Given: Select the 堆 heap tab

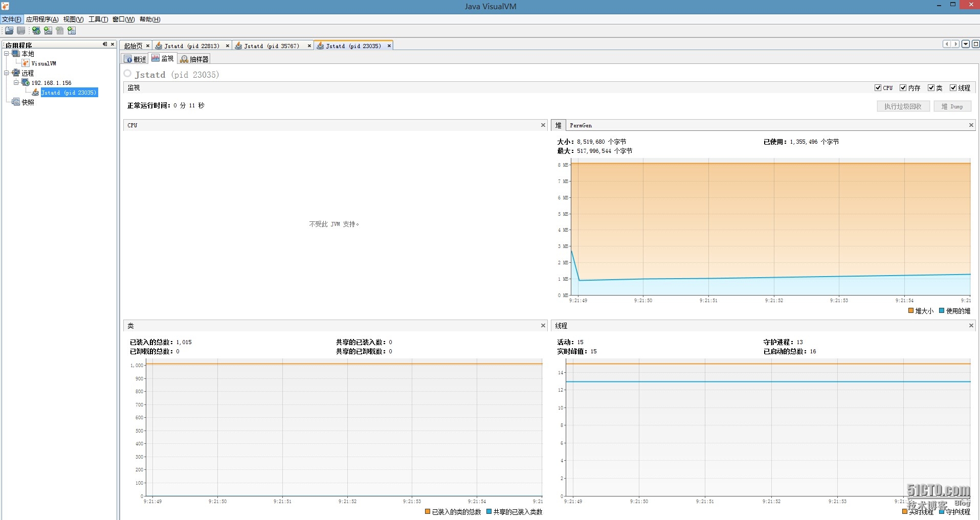Looking at the screenshot, I should (x=559, y=125).
